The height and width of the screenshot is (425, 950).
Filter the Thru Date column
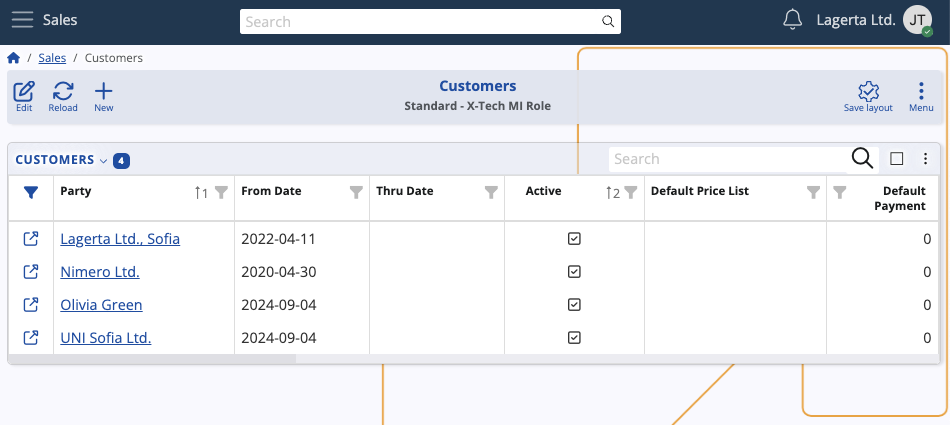(x=491, y=192)
